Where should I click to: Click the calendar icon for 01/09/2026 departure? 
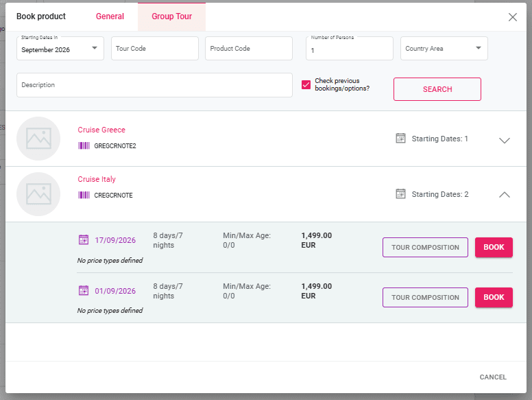pyautogui.click(x=84, y=291)
